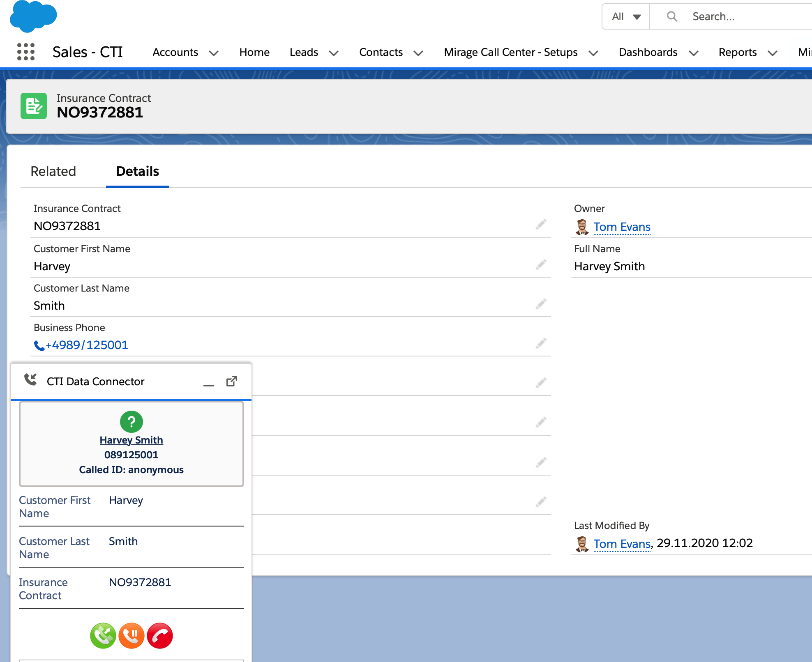
Task: Answer the call with the green button
Action: click(x=103, y=636)
